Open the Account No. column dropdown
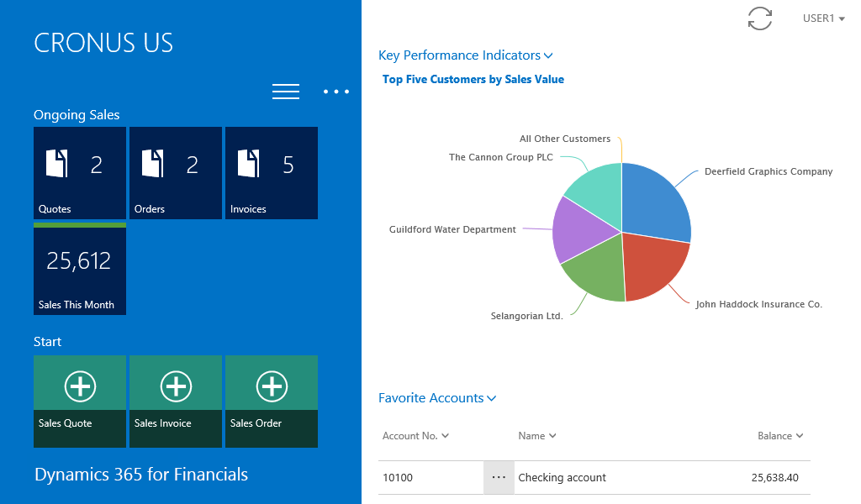 click(x=415, y=436)
